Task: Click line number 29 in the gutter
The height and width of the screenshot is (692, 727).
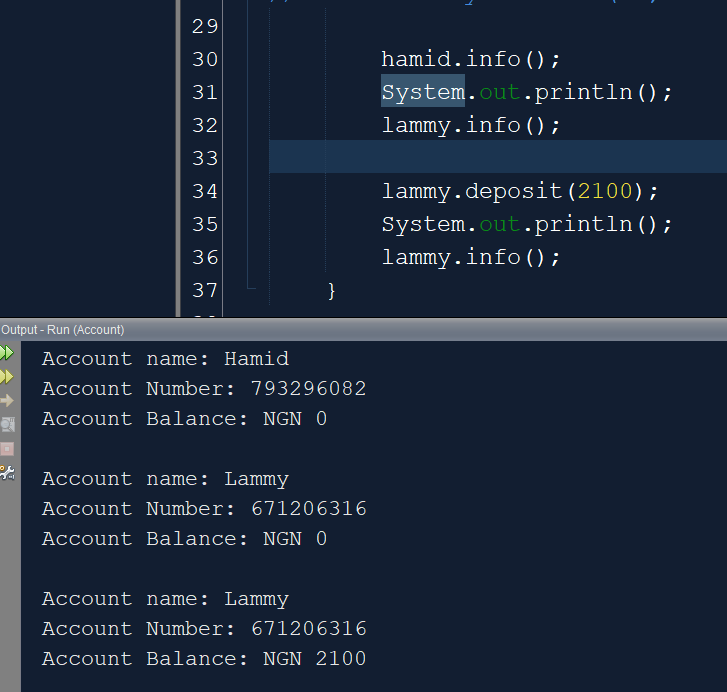Action: tap(205, 26)
